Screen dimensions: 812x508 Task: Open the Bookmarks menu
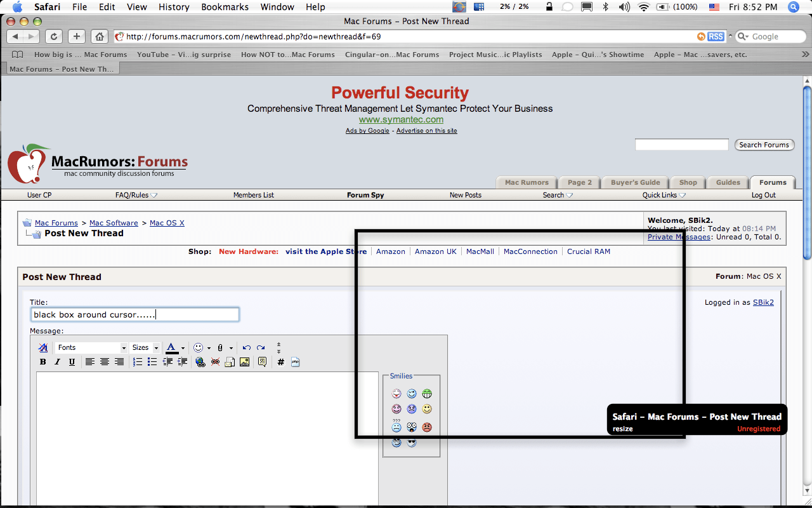(225, 7)
